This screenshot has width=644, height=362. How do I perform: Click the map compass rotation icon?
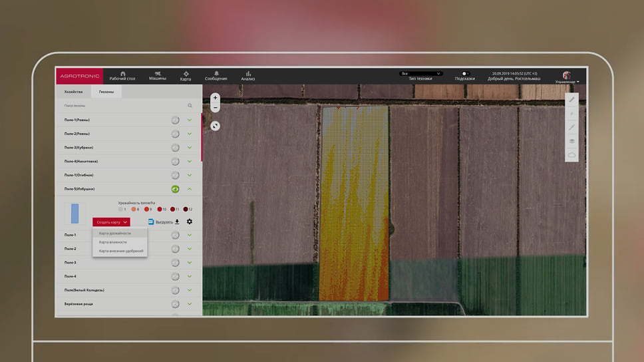pos(215,126)
